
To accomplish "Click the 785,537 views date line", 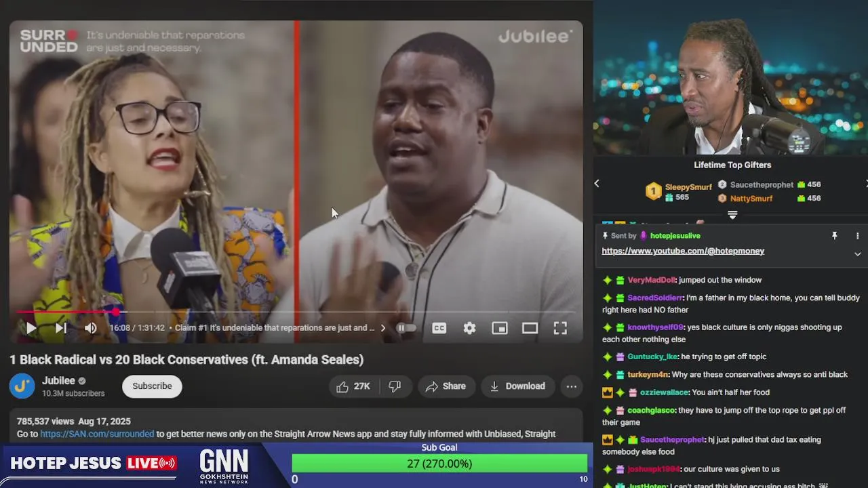I will point(74,422).
